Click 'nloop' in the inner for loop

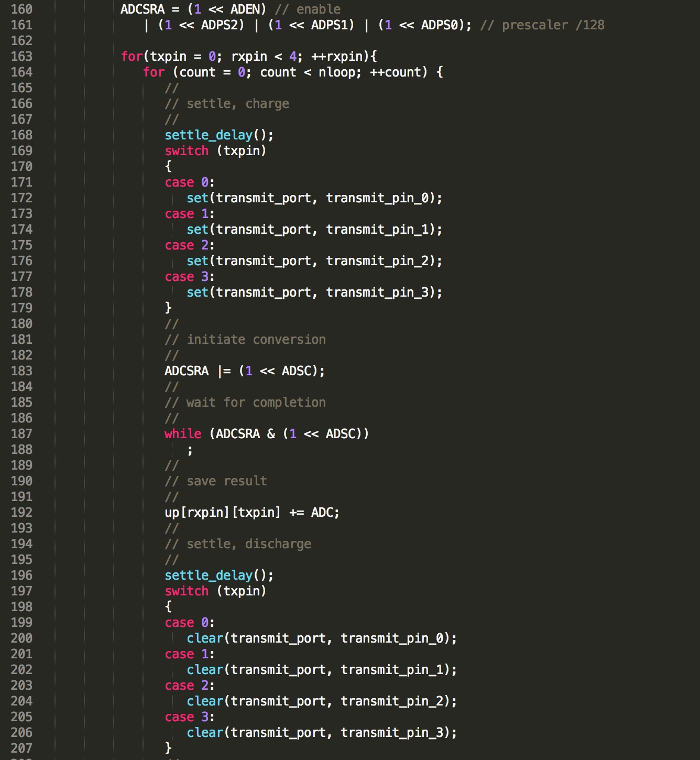tap(337, 72)
